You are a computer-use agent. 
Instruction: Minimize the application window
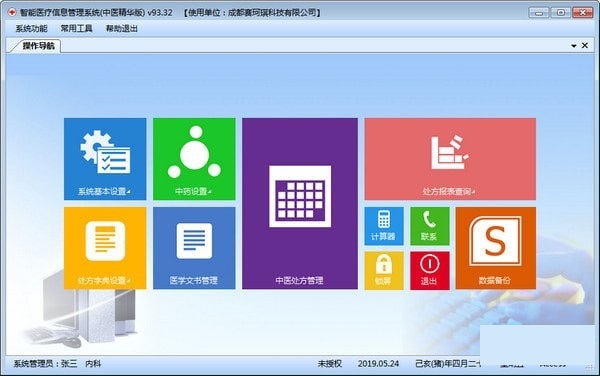point(539,13)
